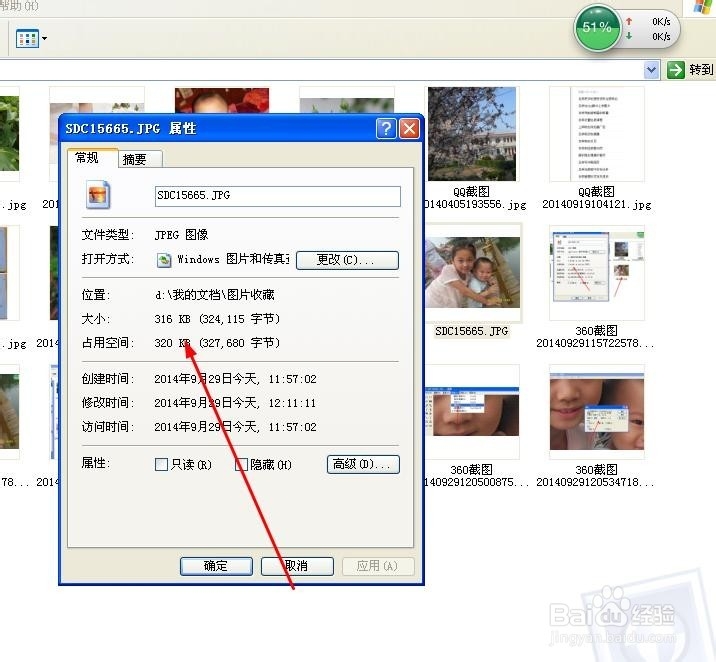The width and height of the screenshot is (716, 662).
Task: Toggle the 隐藏(H) checkbox
Action: click(x=241, y=465)
